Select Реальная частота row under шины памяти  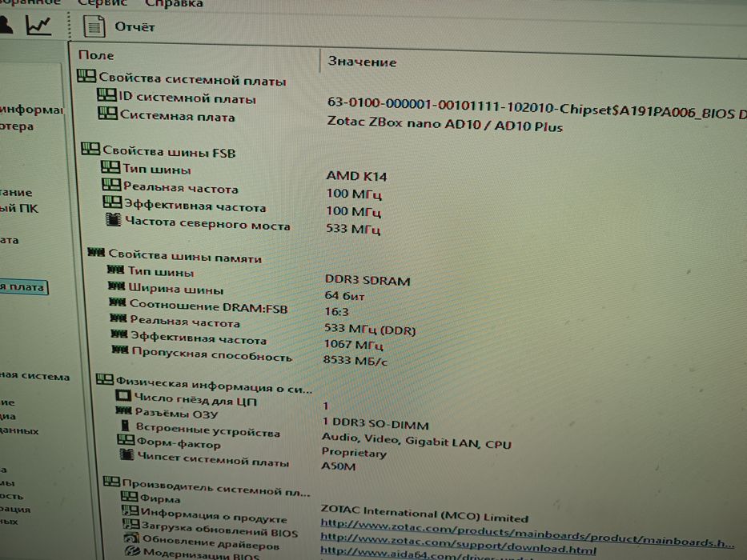coord(185,322)
